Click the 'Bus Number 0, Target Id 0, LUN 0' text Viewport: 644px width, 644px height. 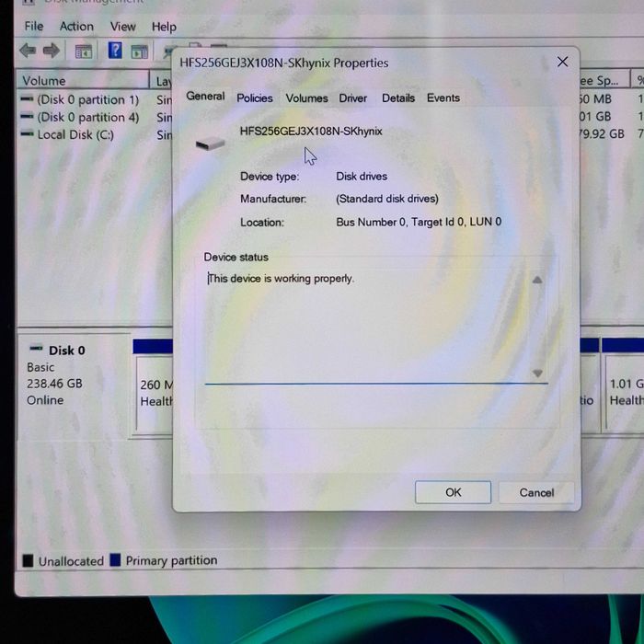click(x=419, y=223)
